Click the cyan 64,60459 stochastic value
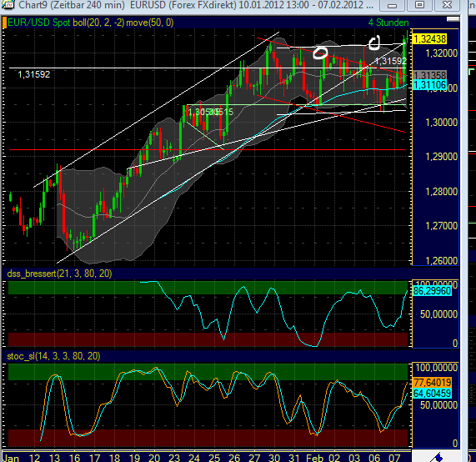 (433, 394)
